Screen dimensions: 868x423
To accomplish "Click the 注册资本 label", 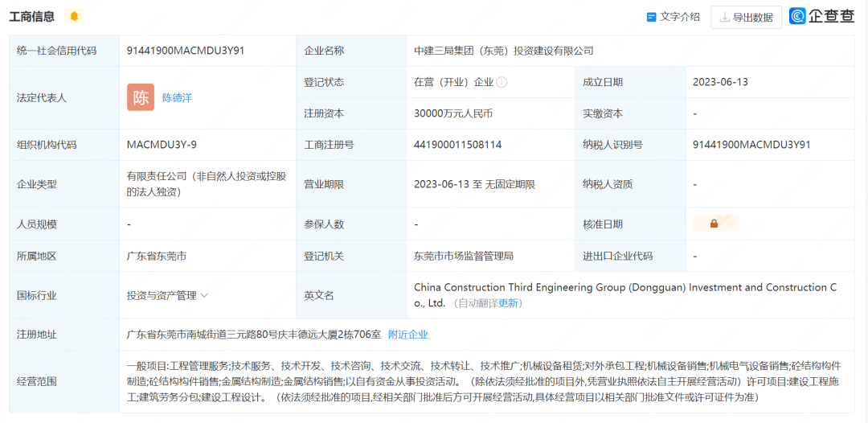I will (324, 113).
